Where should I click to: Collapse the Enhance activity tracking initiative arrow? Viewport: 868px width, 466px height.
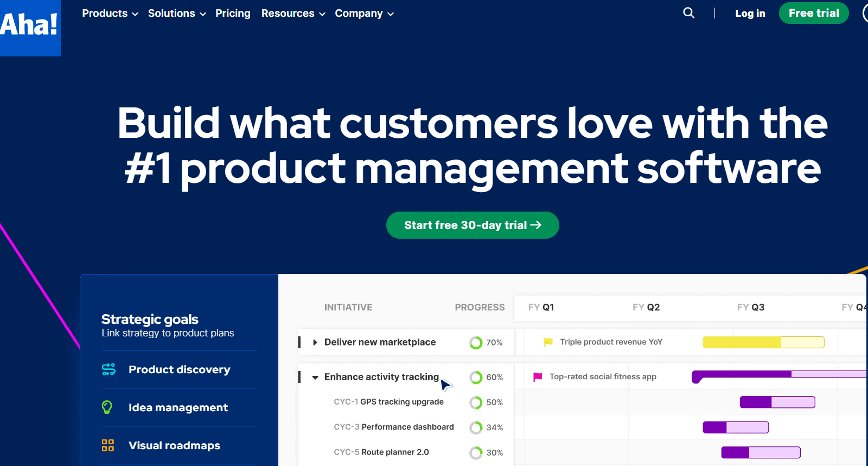pos(315,377)
